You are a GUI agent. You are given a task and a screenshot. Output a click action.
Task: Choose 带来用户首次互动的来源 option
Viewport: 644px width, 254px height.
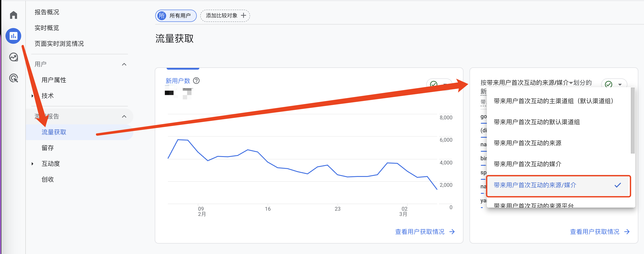559,143
